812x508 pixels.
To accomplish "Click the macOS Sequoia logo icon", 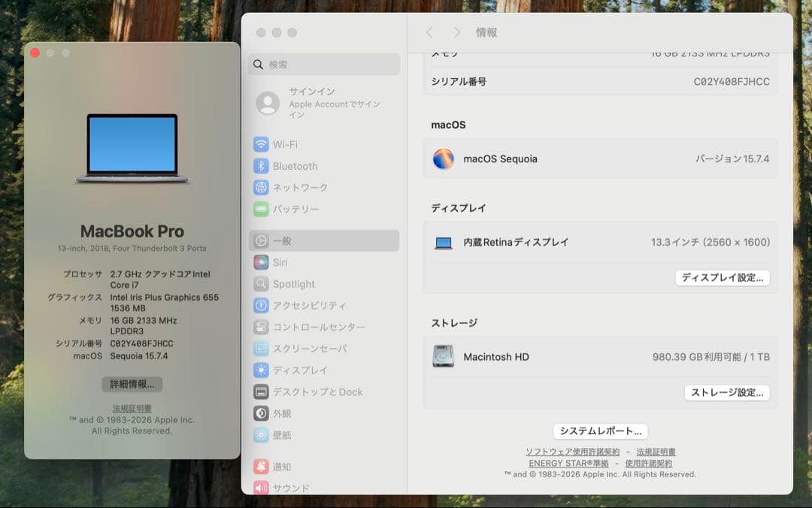I will (444, 159).
